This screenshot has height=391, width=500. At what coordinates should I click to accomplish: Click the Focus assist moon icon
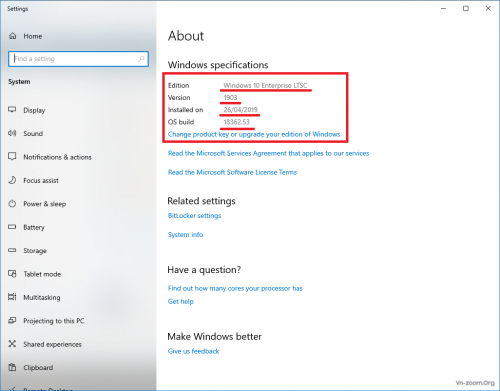coord(12,180)
